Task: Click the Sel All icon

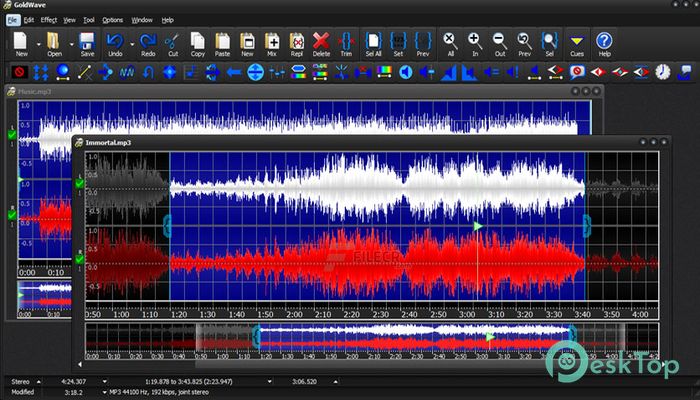Action: [x=373, y=44]
